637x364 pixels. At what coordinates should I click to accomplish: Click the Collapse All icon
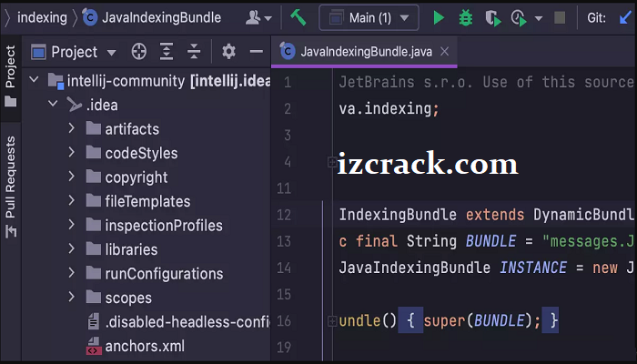(194, 52)
